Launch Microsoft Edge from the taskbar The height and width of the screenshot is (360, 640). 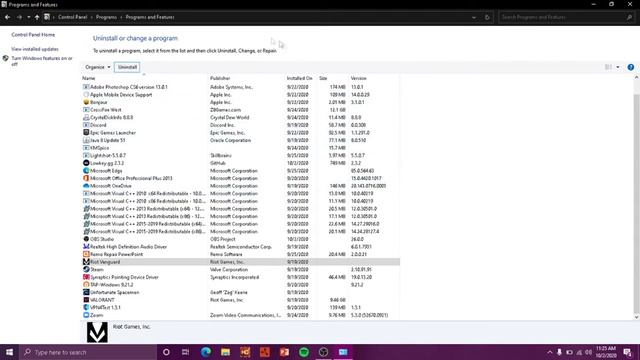pos(205,352)
